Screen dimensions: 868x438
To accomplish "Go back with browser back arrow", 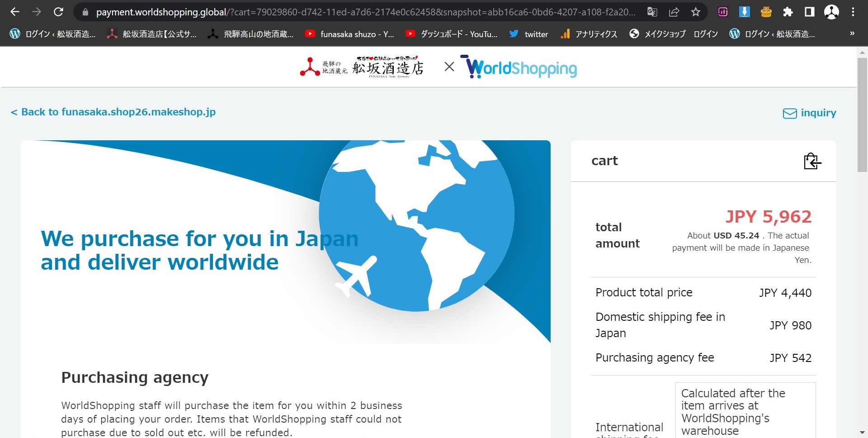I will point(14,12).
